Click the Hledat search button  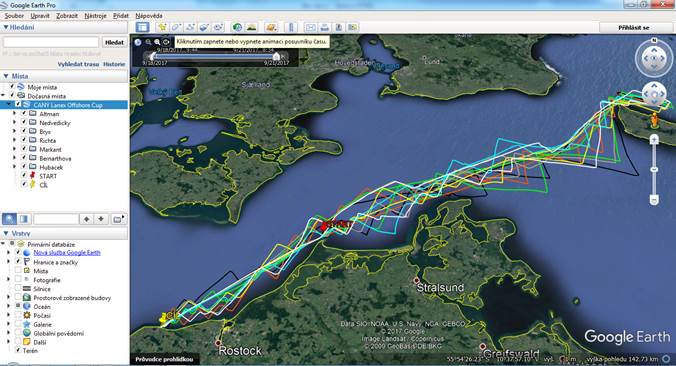click(114, 42)
